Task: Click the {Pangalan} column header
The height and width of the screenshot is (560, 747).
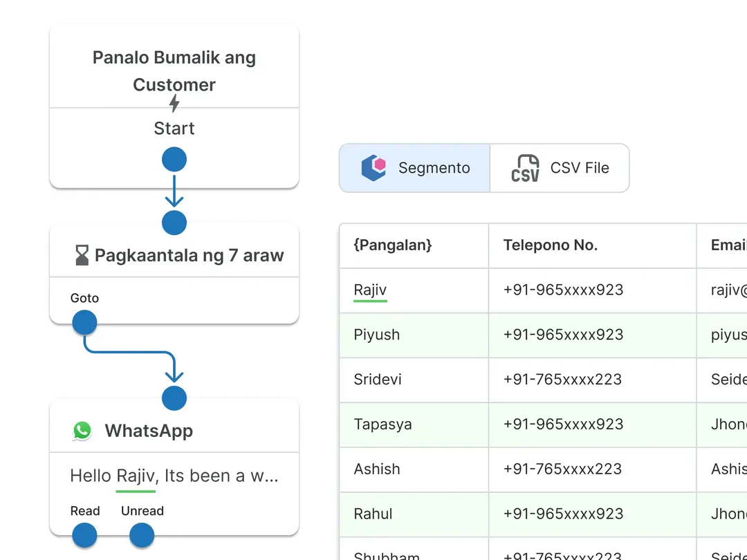Action: pos(393,245)
